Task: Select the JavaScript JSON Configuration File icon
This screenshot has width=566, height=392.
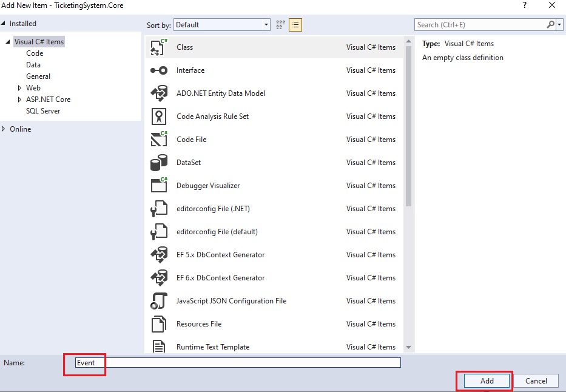Action: click(x=159, y=301)
